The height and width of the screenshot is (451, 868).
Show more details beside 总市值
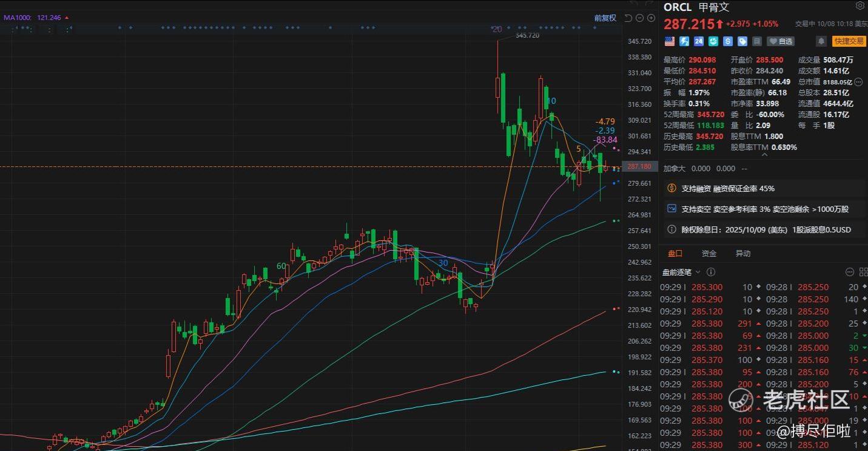[x=858, y=82]
